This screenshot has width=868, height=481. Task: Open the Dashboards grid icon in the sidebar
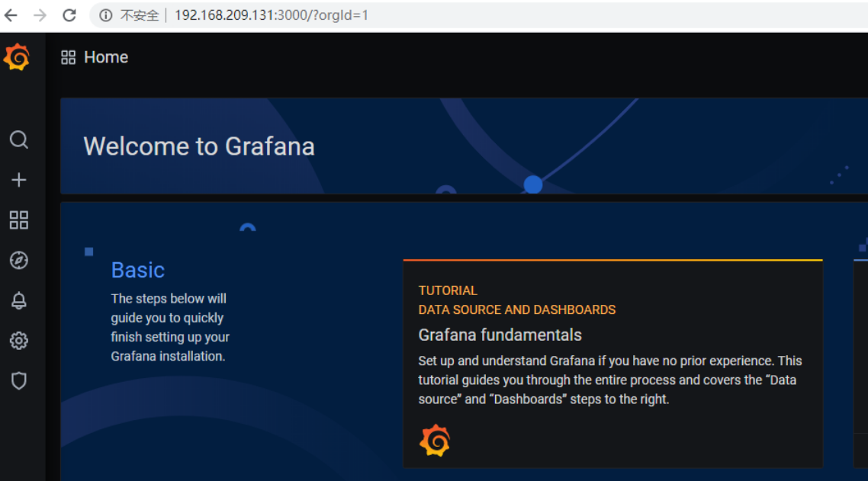point(19,220)
